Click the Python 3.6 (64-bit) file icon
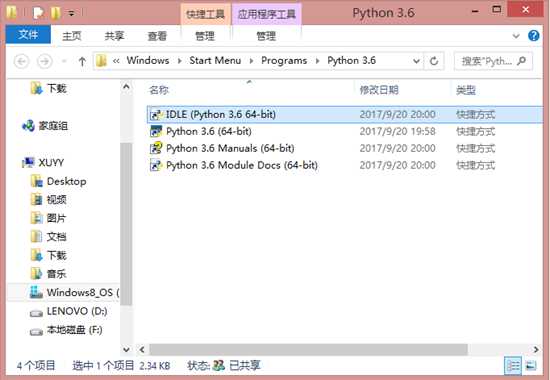The height and width of the screenshot is (380, 550). pos(156,131)
